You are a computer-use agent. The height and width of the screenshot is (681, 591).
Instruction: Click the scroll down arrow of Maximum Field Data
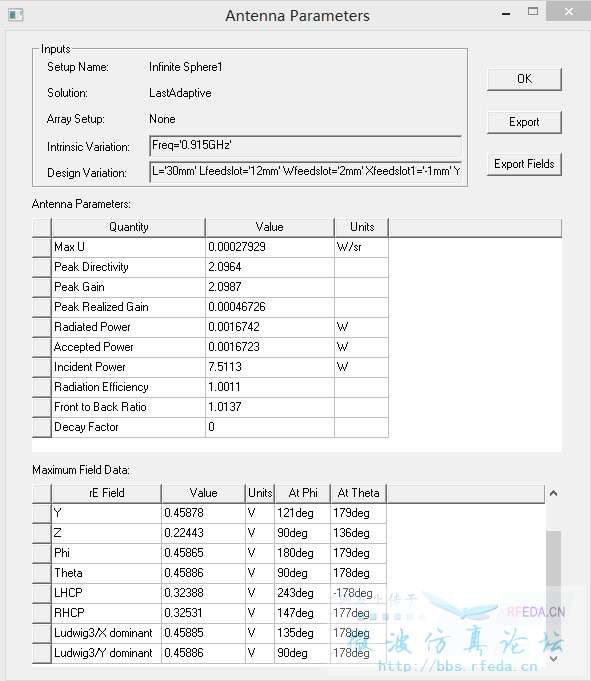tap(553, 658)
